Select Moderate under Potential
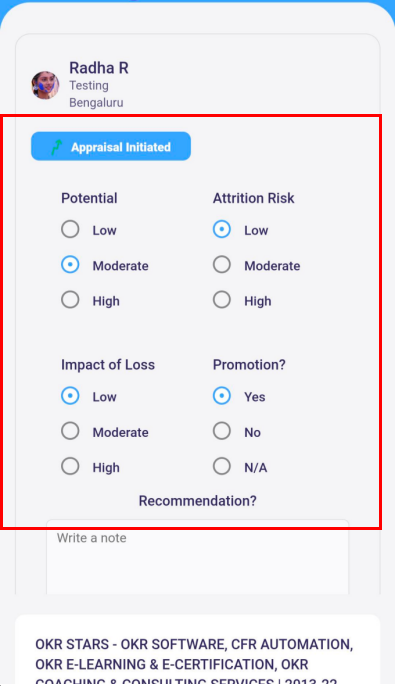 (70, 265)
